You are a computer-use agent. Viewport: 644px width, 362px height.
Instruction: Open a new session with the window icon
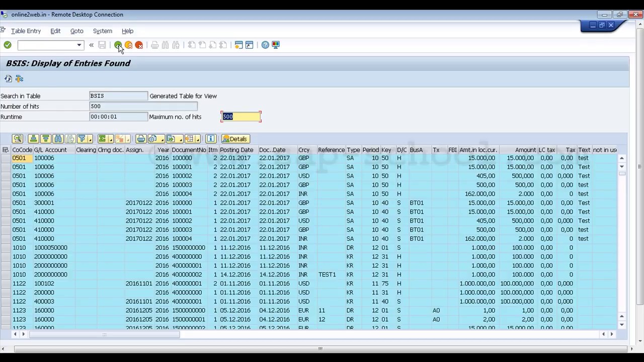pos(238,45)
